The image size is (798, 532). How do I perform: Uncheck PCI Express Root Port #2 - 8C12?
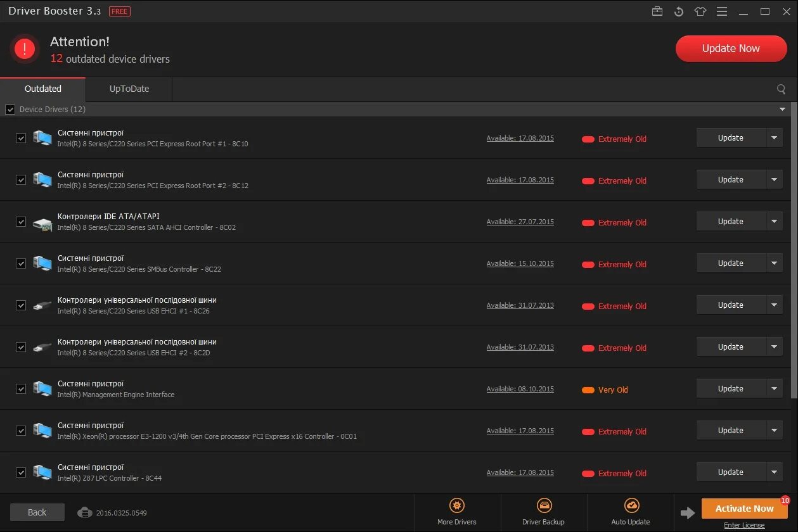21,180
